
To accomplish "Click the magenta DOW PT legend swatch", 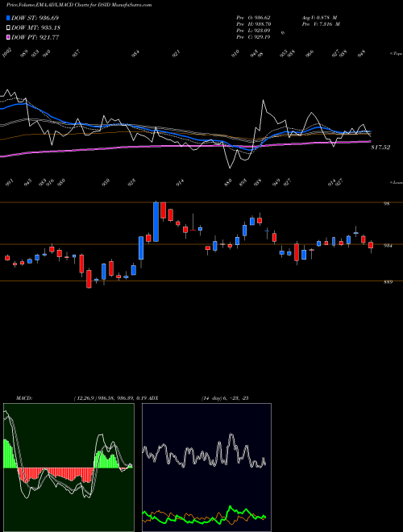I will [8, 37].
